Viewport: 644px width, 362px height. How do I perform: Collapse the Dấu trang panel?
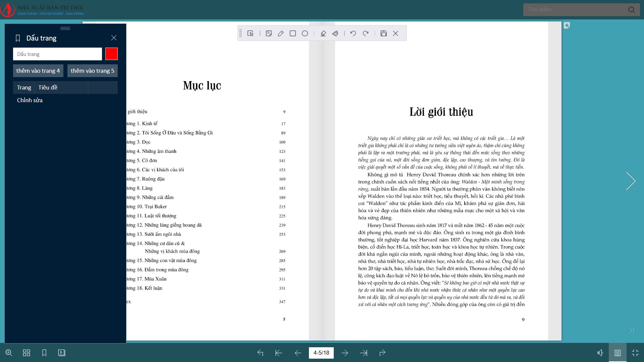(114, 38)
